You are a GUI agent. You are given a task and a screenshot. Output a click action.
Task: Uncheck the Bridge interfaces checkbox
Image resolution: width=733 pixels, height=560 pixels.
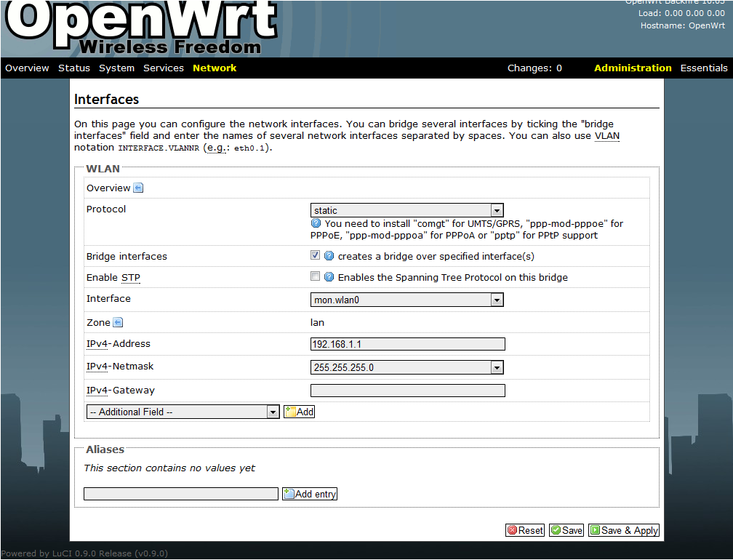315,255
